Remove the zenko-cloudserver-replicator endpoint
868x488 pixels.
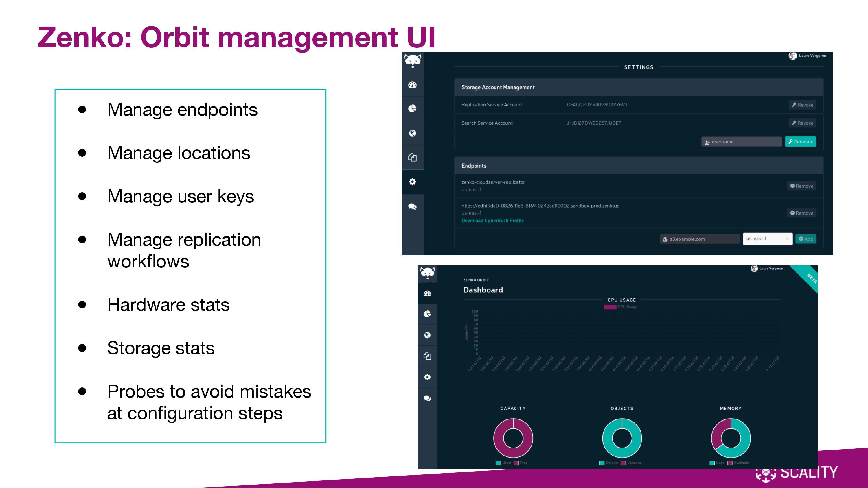click(802, 186)
